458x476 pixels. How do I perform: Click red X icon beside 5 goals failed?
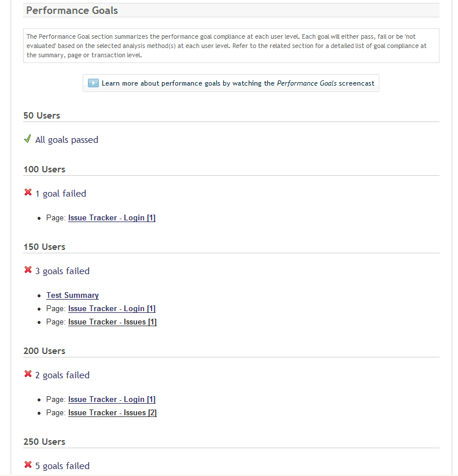click(28, 465)
